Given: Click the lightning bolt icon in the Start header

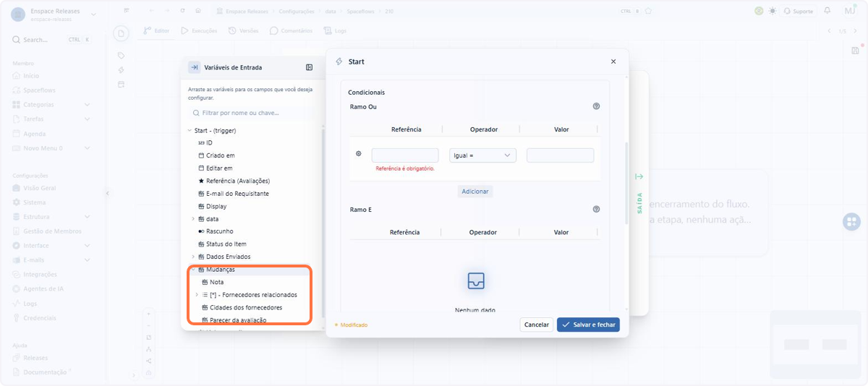Looking at the screenshot, I should pyautogui.click(x=339, y=61).
